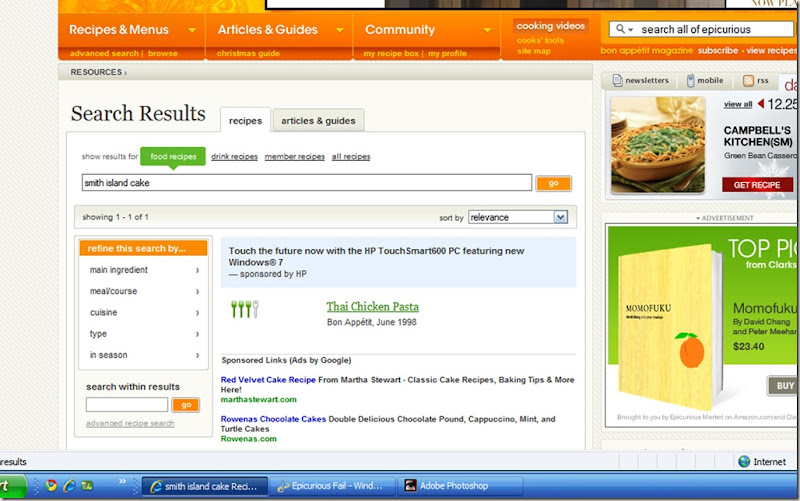The width and height of the screenshot is (800, 501).
Task: Open the site map link
Action: 534,51
